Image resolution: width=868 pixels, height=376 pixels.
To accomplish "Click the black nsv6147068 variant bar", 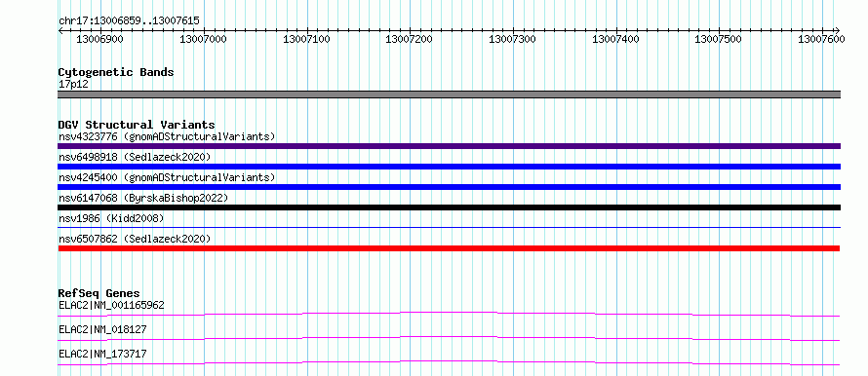I will [x=449, y=207].
